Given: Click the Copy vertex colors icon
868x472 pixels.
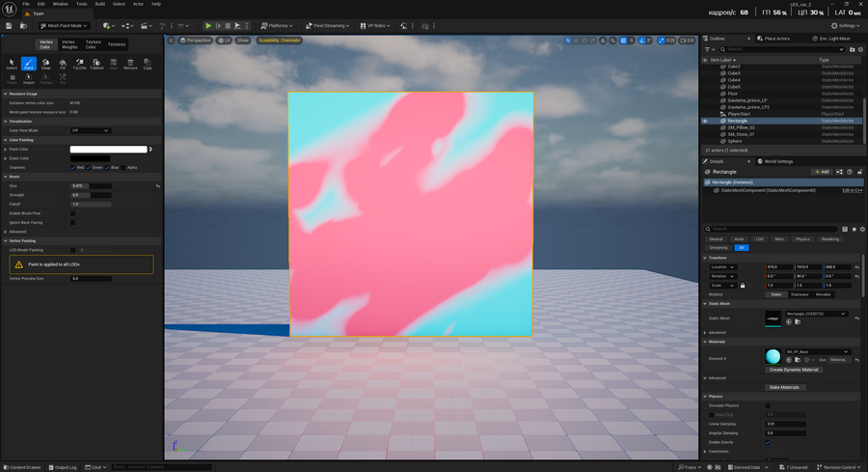Looking at the screenshot, I should [x=148, y=64].
